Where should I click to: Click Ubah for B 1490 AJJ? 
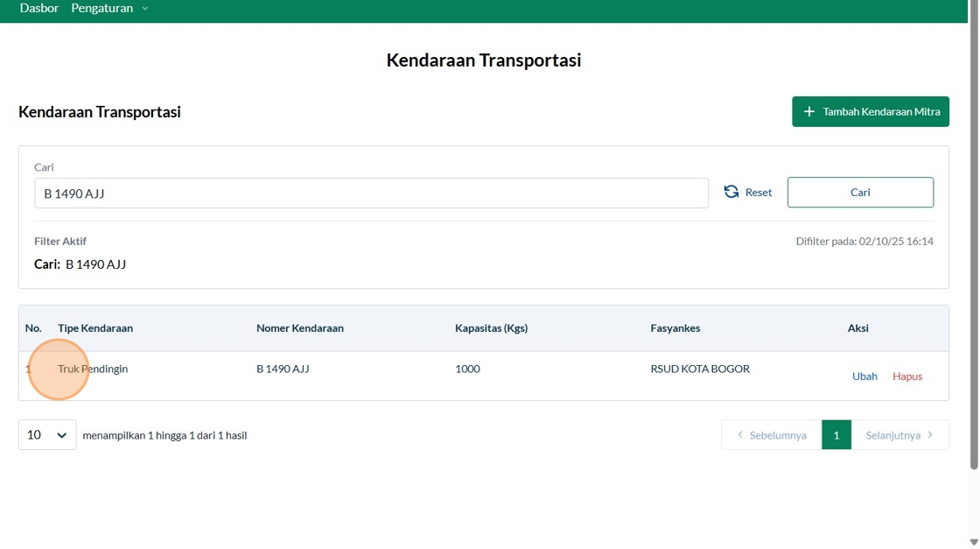[865, 376]
